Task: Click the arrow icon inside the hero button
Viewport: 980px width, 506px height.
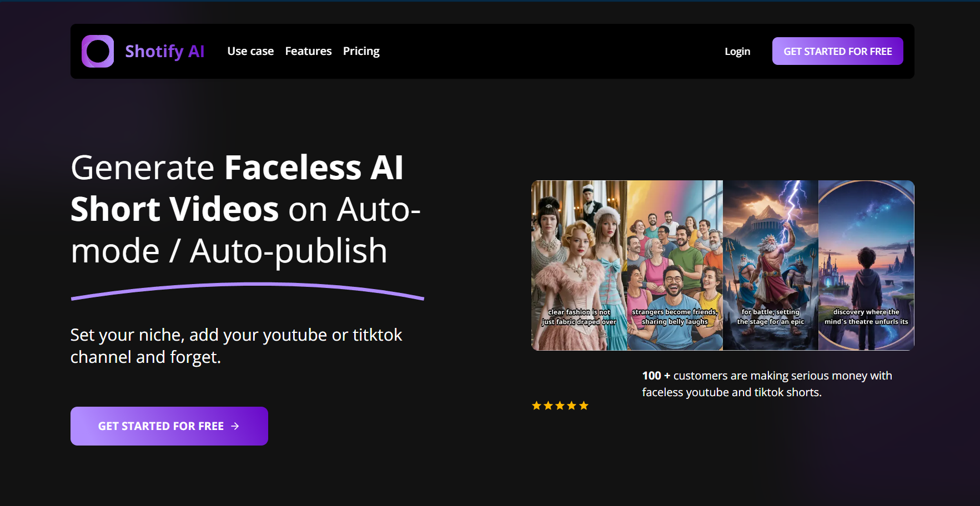Action: click(235, 426)
